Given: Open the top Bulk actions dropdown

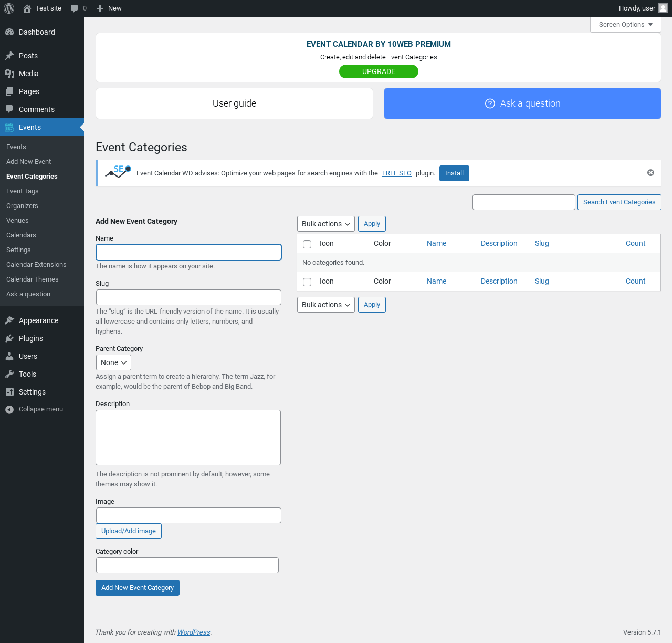Looking at the screenshot, I should pyautogui.click(x=326, y=224).
